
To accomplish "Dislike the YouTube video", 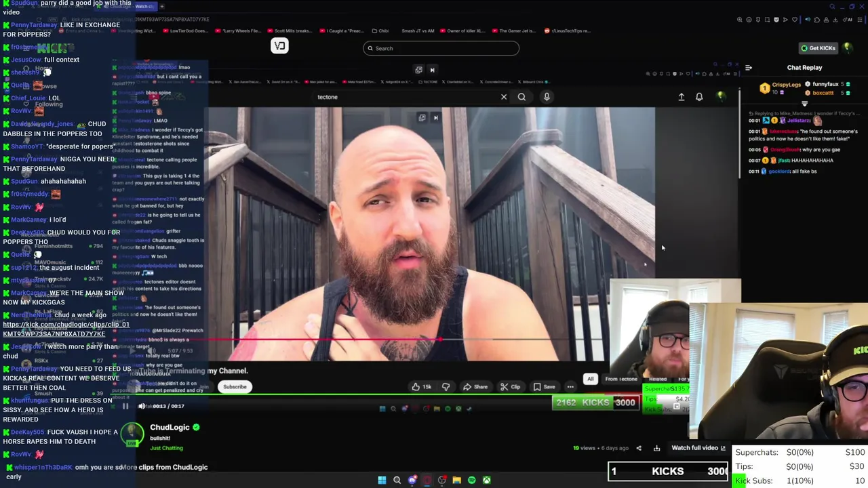I will tap(446, 387).
